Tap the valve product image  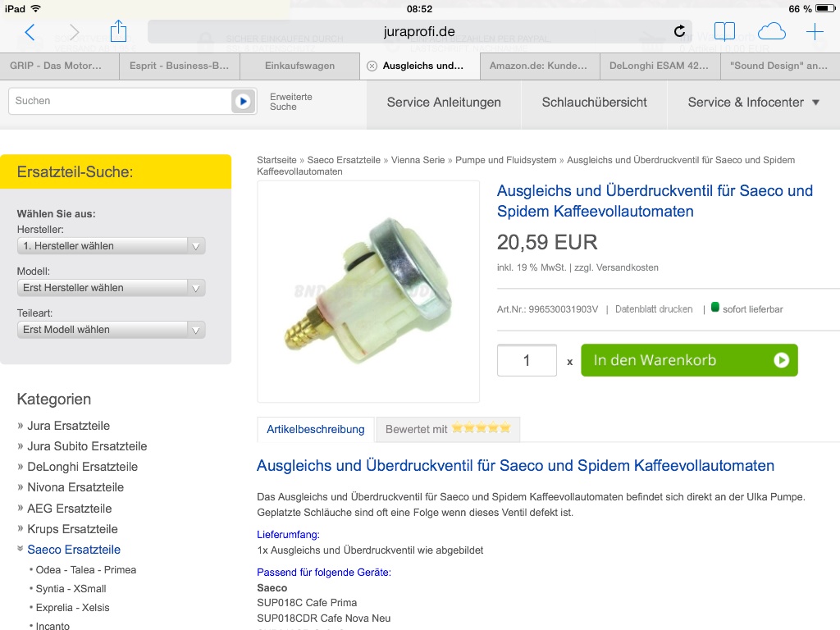pos(368,291)
